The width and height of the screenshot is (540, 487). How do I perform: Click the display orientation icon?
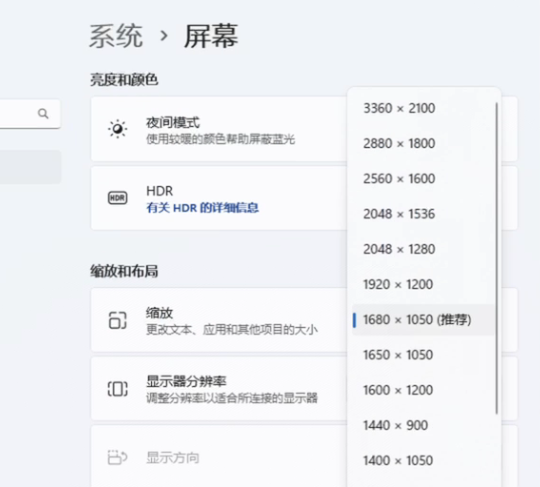click(117, 457)
